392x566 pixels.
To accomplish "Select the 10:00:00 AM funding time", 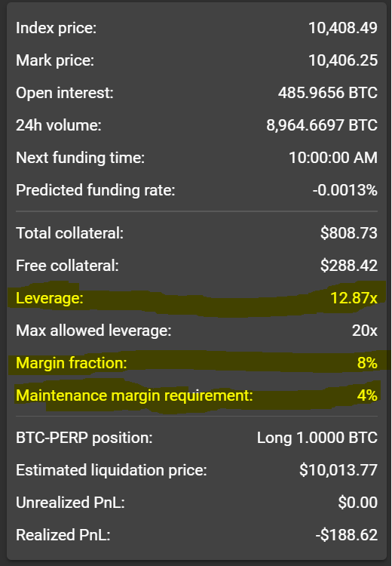I will [x=333, y=158].
